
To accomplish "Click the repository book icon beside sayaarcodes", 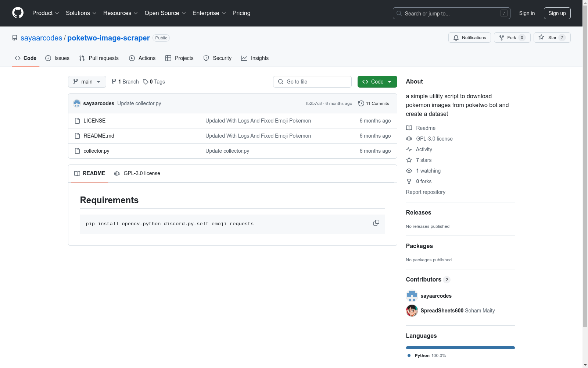I will point(15,38).
